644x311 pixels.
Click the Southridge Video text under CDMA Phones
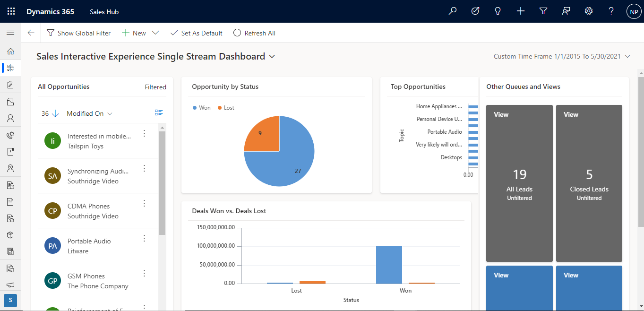[93, 216]
